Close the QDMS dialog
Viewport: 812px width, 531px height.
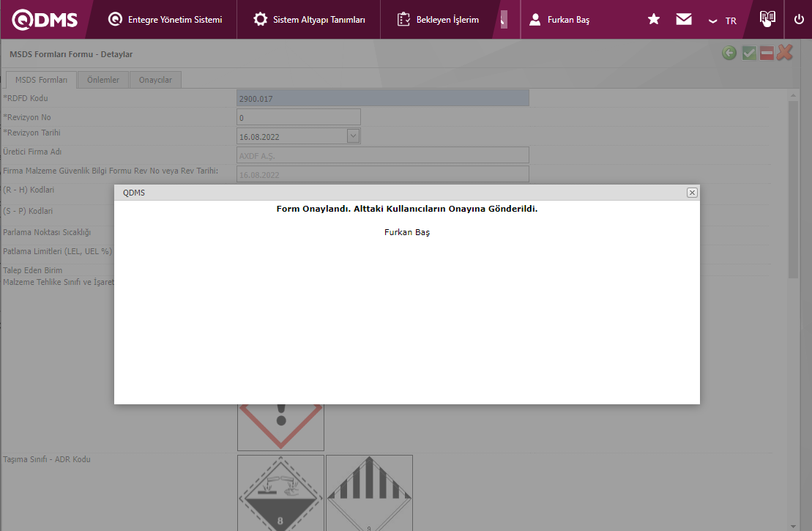(692, 193)
